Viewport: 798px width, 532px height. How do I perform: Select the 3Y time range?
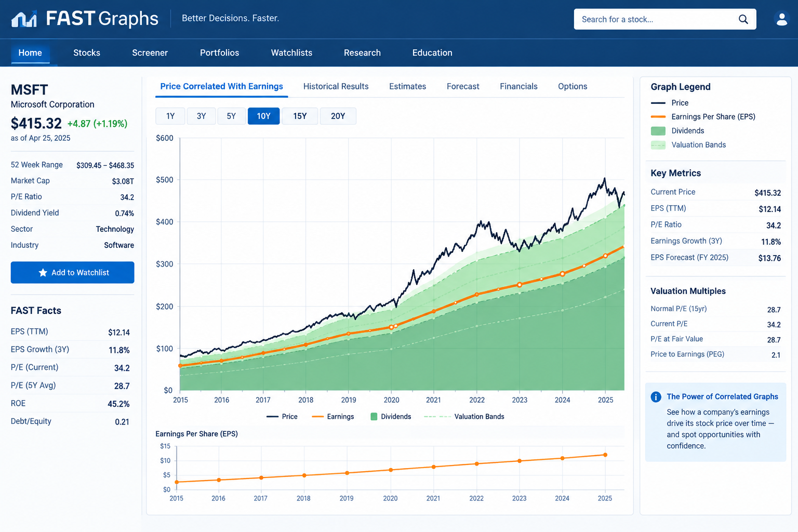(x=202, y=116)
